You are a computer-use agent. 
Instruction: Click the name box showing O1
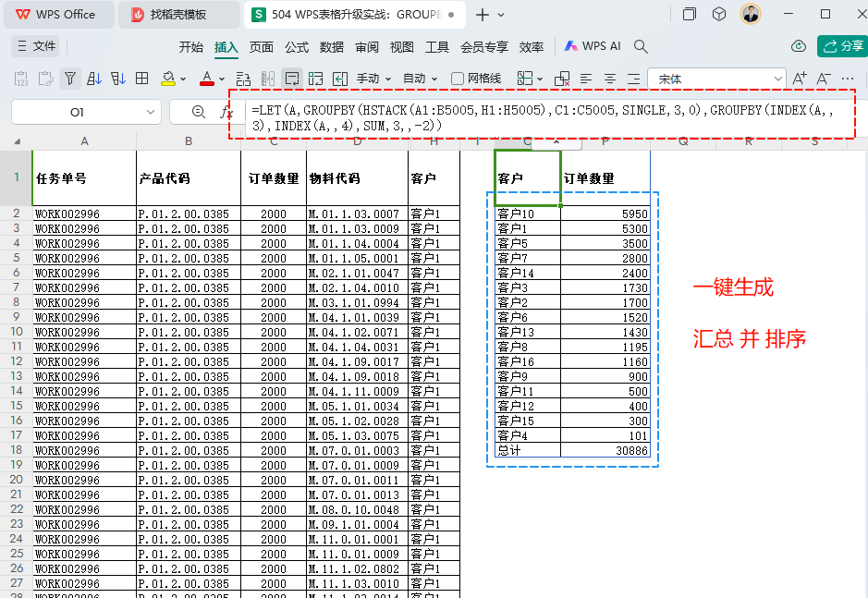click(78, 113)
